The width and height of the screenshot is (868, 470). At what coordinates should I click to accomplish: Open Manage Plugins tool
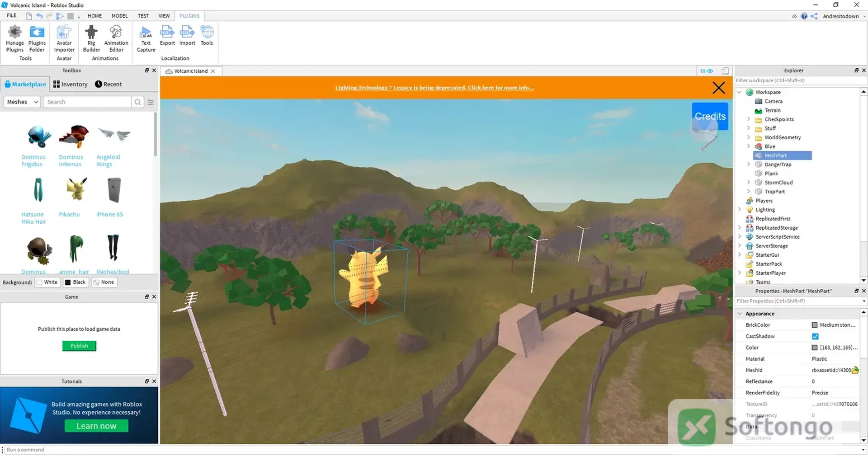click(x=14, y=39)
